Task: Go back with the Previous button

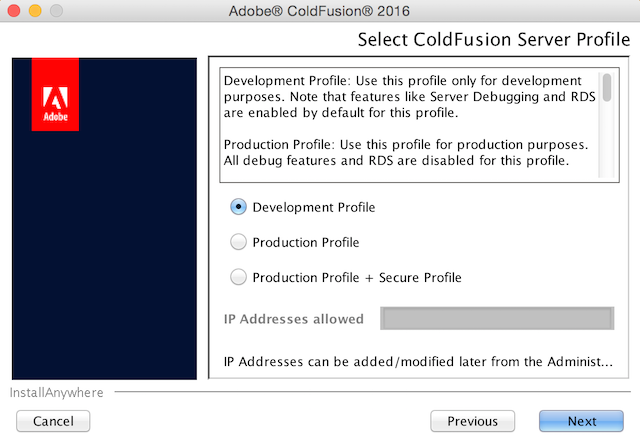Action: click(x=473, y=421)
